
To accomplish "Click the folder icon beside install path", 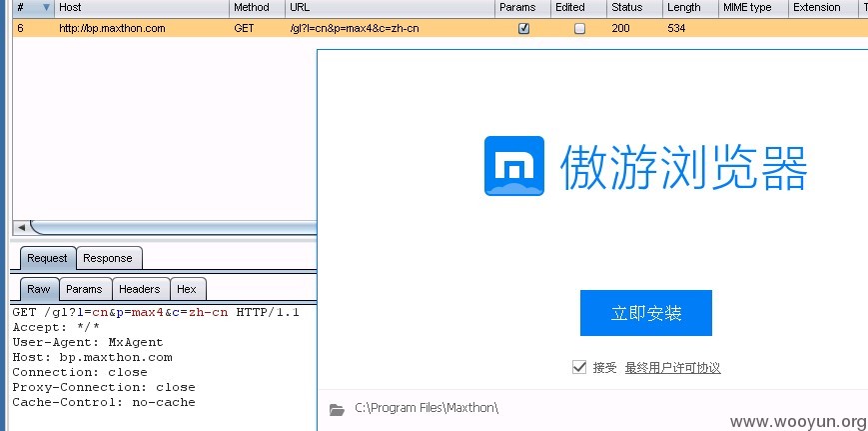I will coord(337,409).
